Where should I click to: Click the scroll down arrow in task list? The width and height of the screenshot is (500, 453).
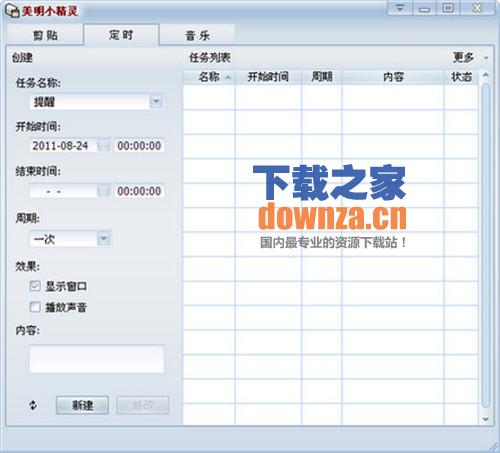(486, 419)
